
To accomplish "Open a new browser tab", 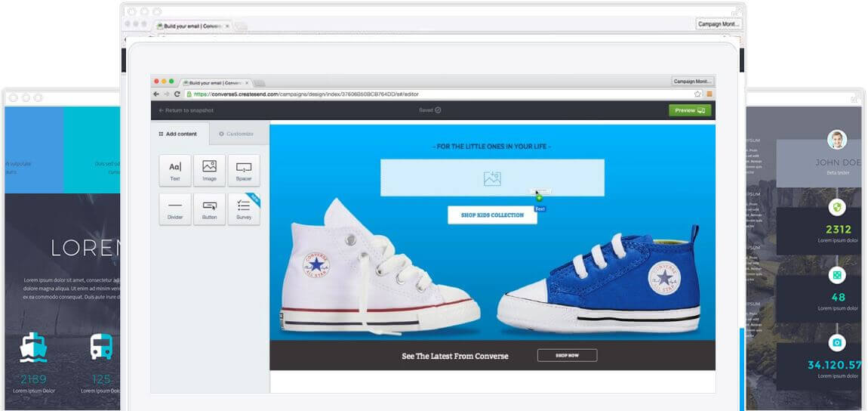I will point(259,83).
